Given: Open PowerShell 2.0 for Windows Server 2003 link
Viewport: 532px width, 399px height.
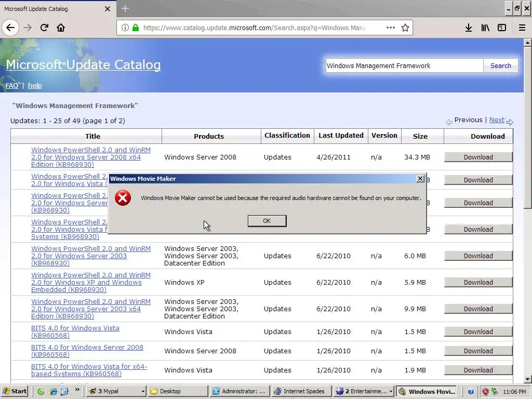Looking at the screenshot, I should 90,256.
